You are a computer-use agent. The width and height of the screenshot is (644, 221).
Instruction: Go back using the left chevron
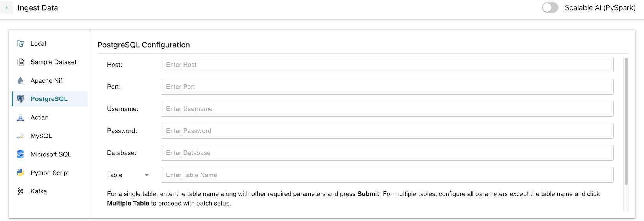(7, 7)
